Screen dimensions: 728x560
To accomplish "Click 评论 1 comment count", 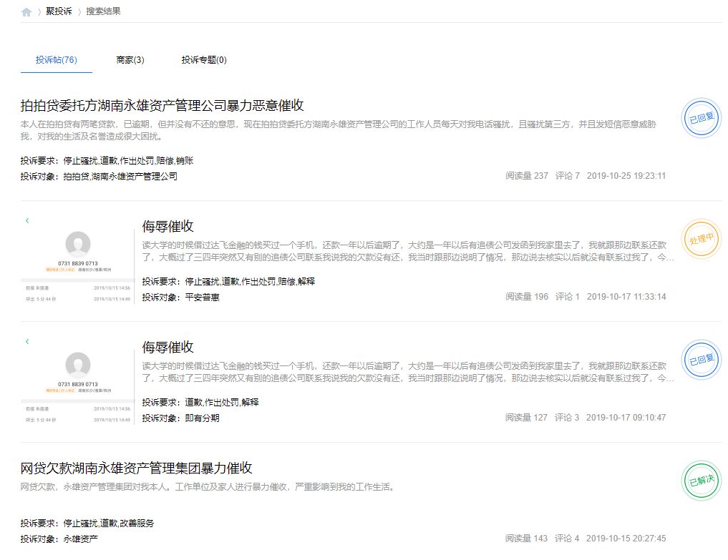I will pyautogui.click(x=568, y=297).
